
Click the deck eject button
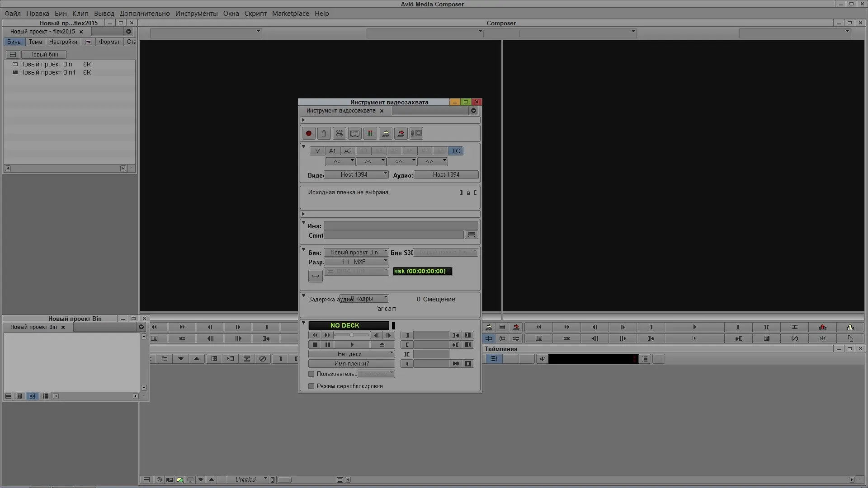click(x=382, y=345)
